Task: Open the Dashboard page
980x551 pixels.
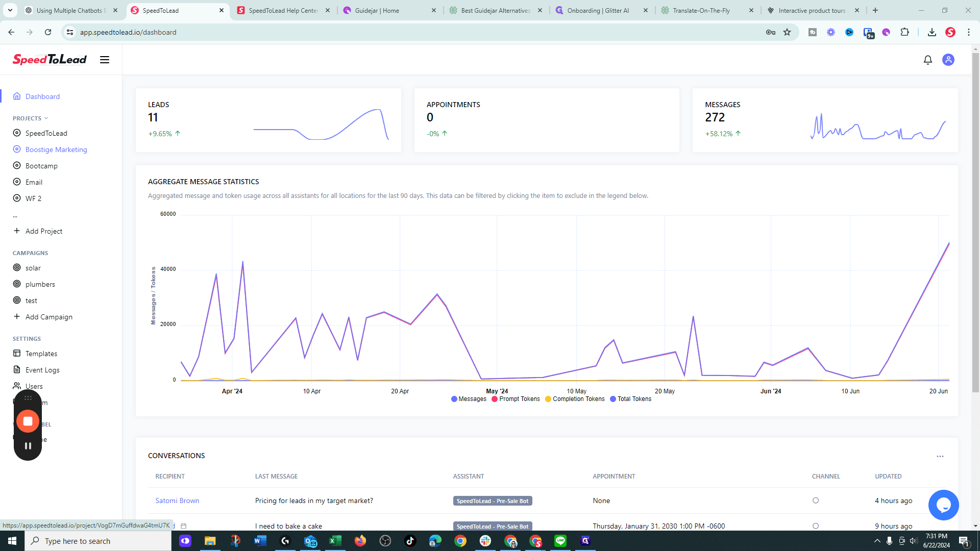Action: click(42, 96)
